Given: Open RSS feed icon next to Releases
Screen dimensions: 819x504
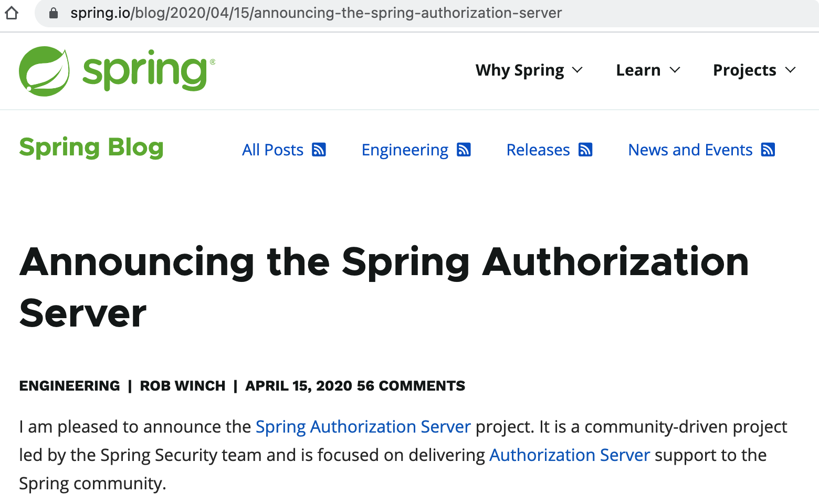Looking at the screenshot, I should [x=585, y=150].
